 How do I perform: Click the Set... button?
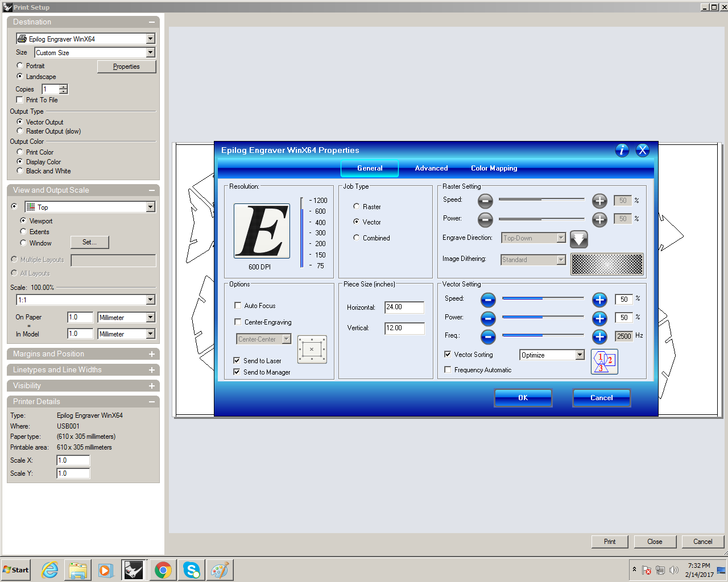[89, 242]
